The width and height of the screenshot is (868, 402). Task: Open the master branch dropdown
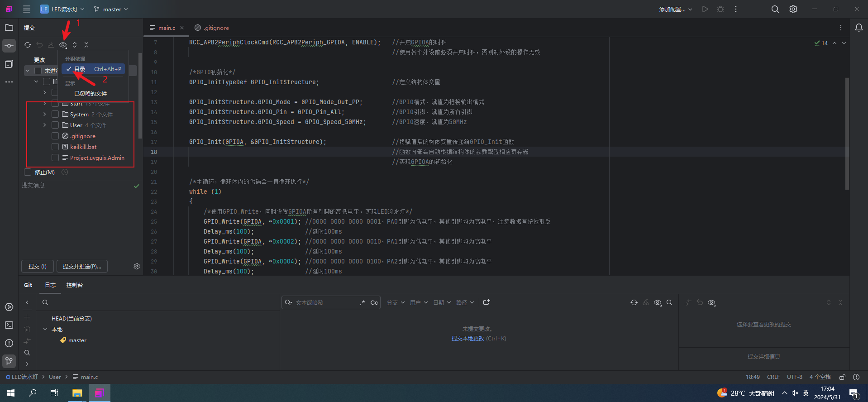pyautogui.click(x=111, y=9)
